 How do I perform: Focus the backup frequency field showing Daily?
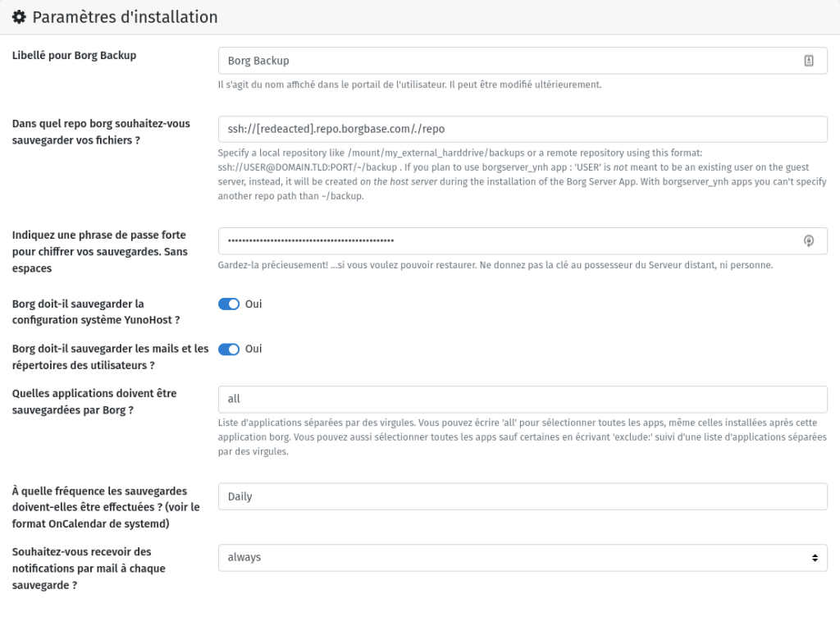[x=523, y=496]
